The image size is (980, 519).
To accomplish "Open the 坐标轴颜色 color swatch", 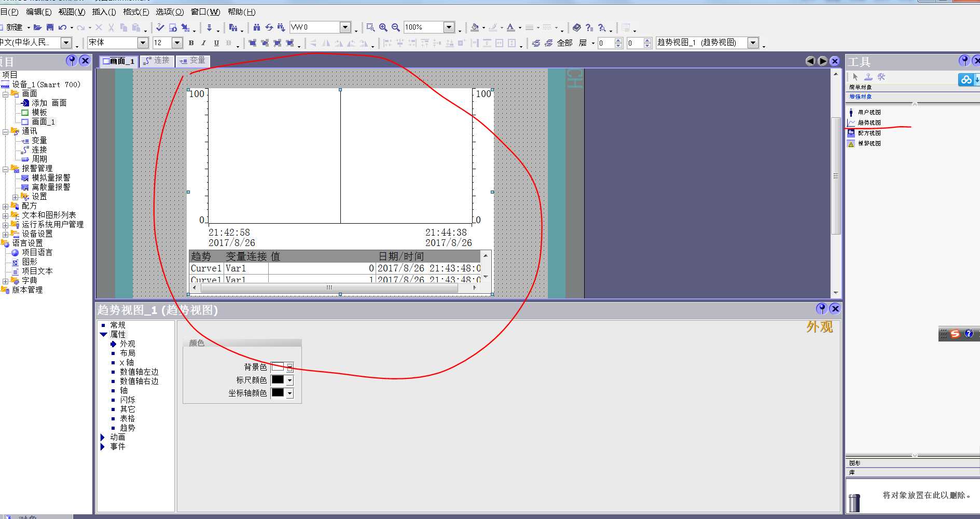I will coord(282,393).
